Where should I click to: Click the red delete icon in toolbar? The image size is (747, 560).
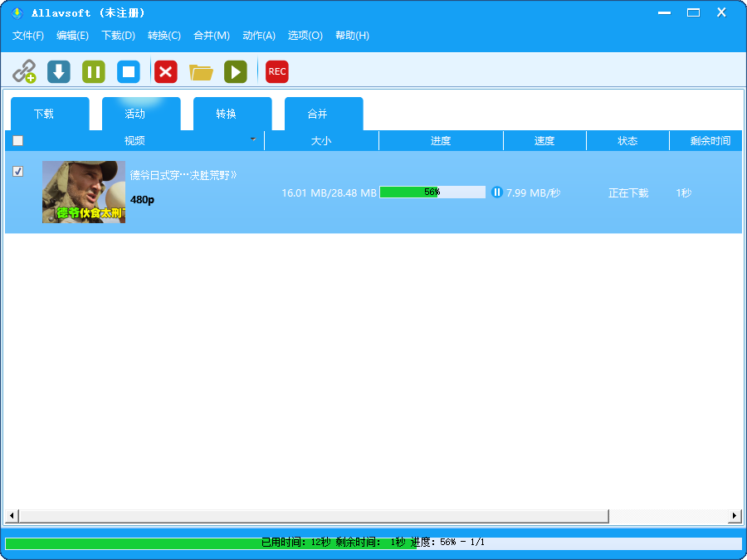tap(165, 71)
